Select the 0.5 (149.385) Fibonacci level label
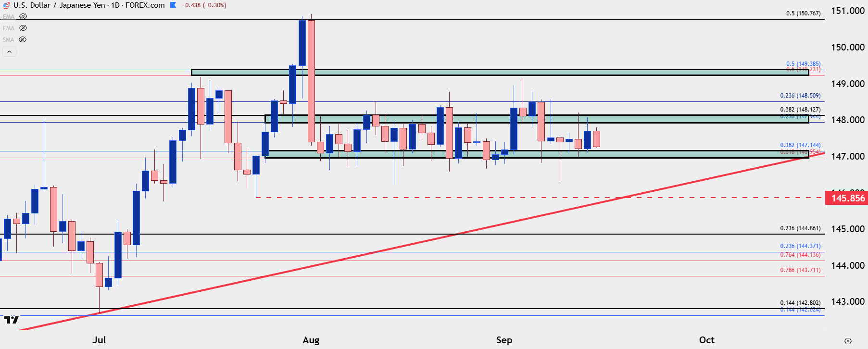This screenshot has width=868, height=349. pos(804,64)
